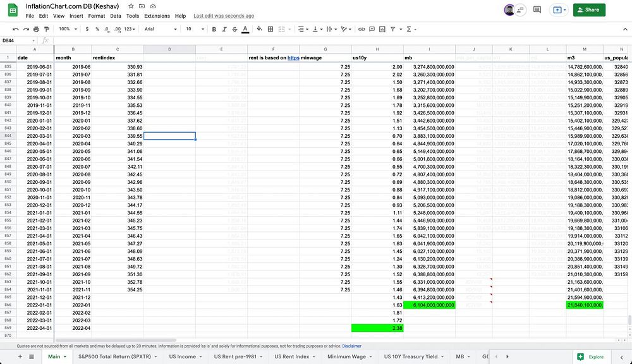The width and height of the screenshot is (632, 364).
Task: Switch to US Rent Index tab
Action: [295, 357]
